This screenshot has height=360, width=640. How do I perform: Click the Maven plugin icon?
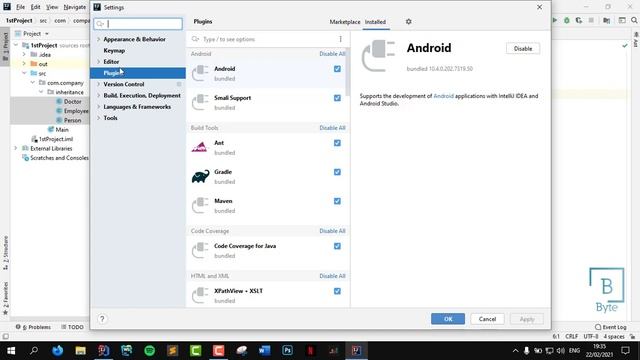tap(200, 205)
